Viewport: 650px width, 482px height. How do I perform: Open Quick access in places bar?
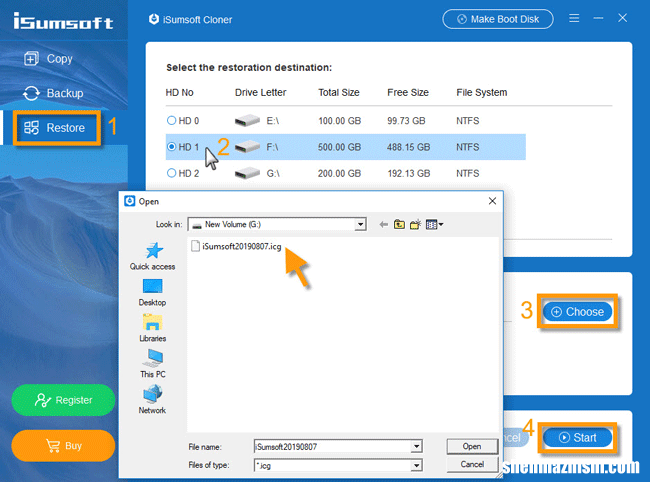[153, 257]
